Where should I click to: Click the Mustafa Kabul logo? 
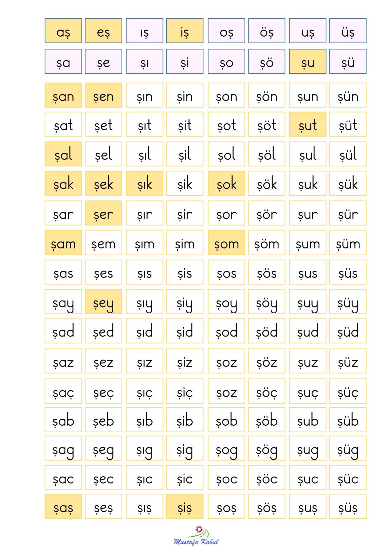(196, 535)
